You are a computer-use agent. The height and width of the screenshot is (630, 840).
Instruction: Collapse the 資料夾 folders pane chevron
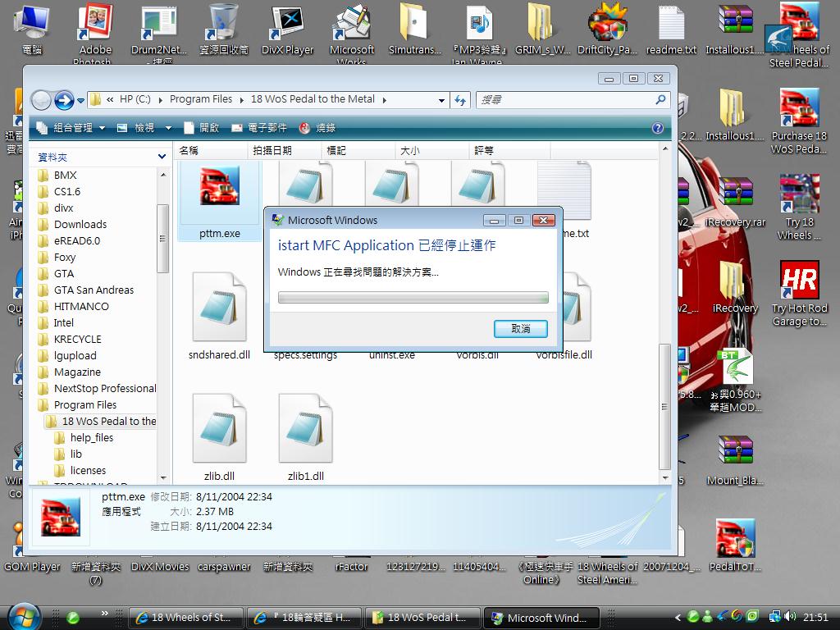click(x=162, y=156)
